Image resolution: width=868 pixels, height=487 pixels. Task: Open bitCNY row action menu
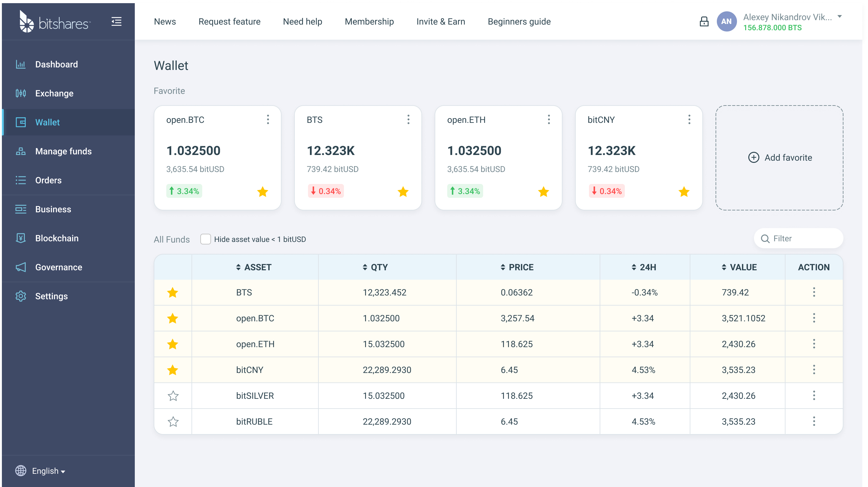point(814,370)
